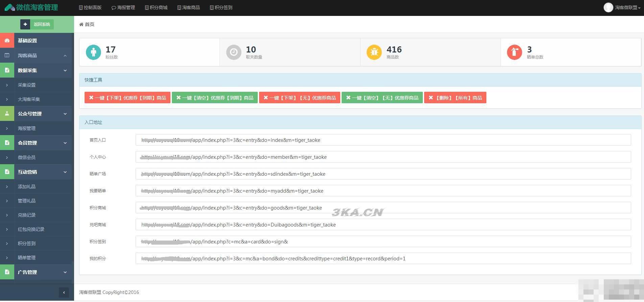Click 一键【下架】【无】优惠券商品 button
Screen dimensions: 644x302
pyautogui.click(x=300, y=98)
